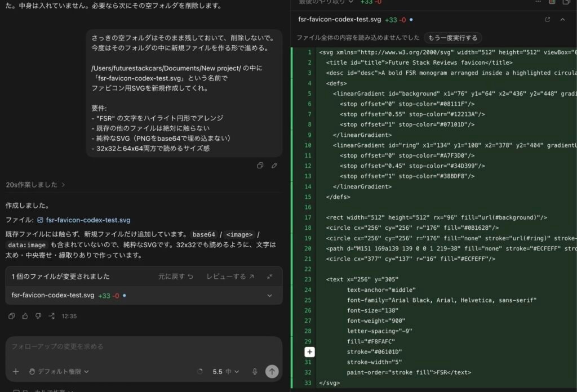The height and width of the screenshot is (392, 577).
Task: Click the <title> line in diff
Action: pyautogui.click(x=419, y=63)
